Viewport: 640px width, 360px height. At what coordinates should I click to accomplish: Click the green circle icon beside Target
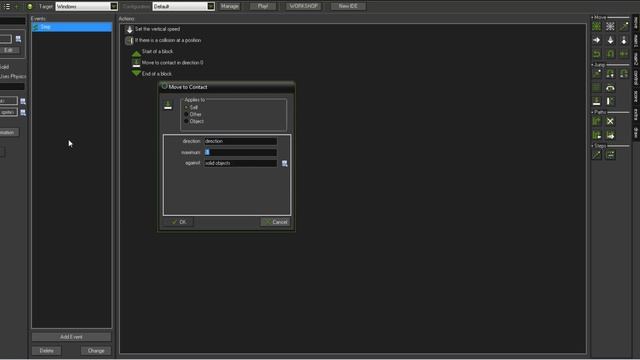[x=30, y=7]
